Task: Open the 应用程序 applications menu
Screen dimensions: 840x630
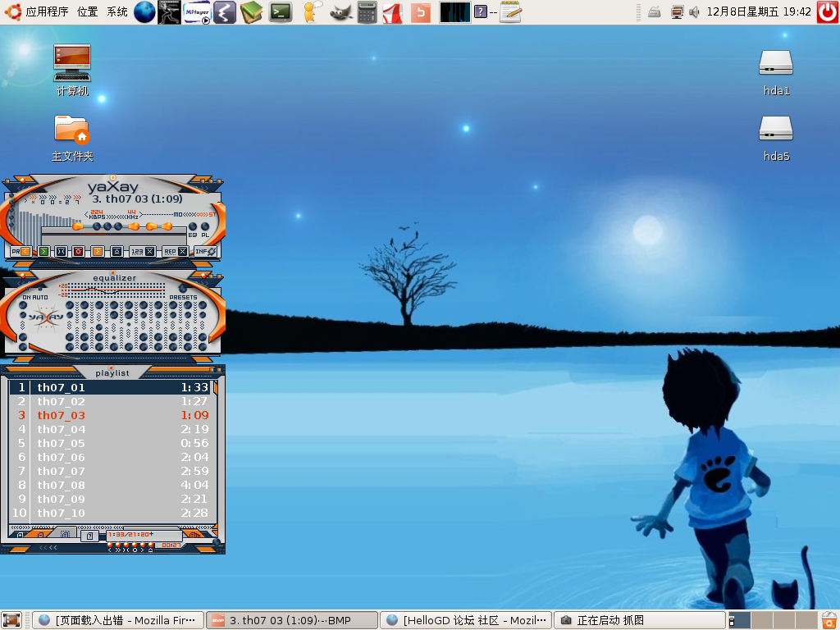Action: (x=47, y=11)
